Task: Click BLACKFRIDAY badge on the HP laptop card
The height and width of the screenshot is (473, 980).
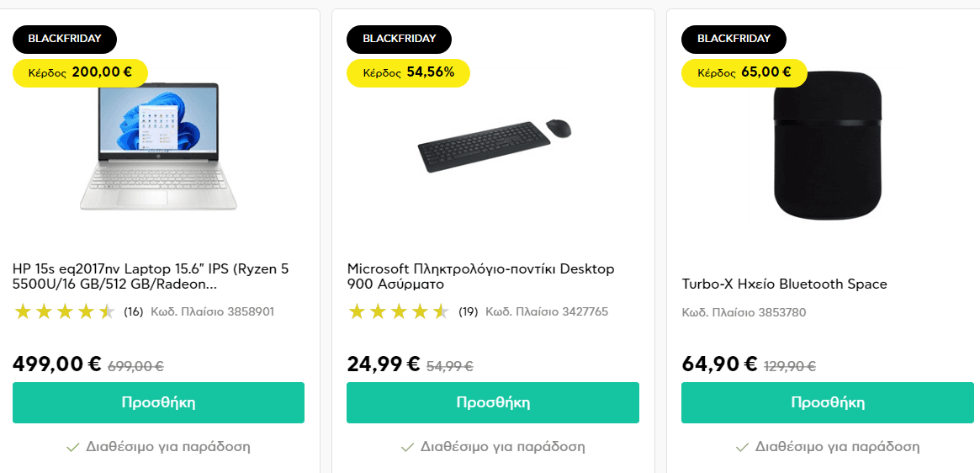Action: [65, 39]
